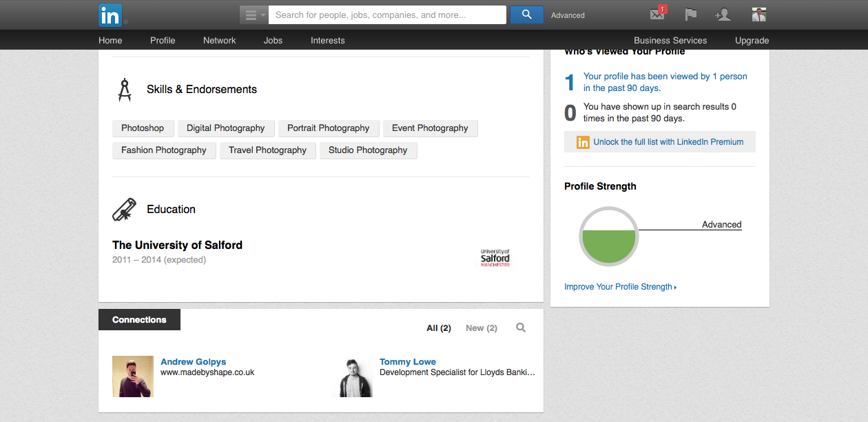The width and height of the screenshot is (868, 422).
Task: Open the account profile photo menu
Action: pyautogui.click(x=759, y=14)
